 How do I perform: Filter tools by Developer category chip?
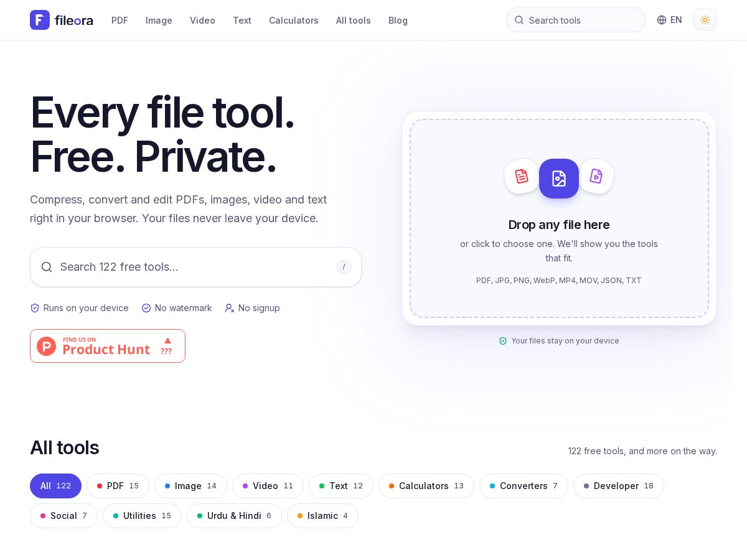tap(619, 486)
